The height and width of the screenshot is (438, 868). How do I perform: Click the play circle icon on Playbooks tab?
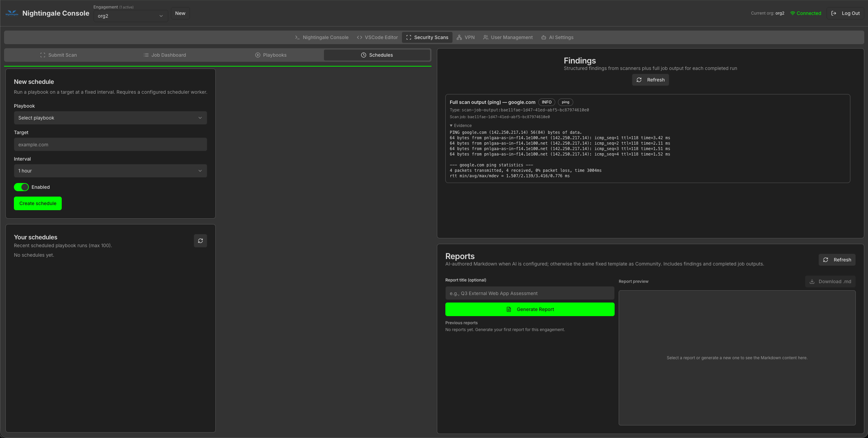click(x=258, y=55)
